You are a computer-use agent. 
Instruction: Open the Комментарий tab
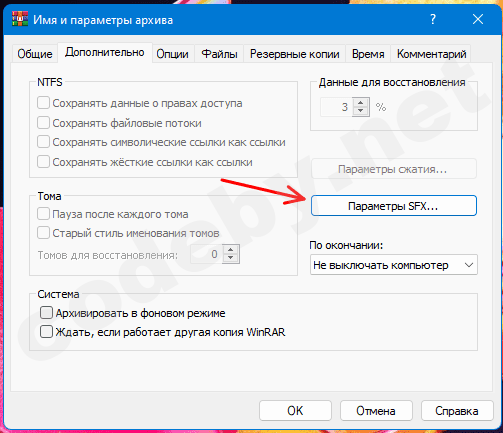click(431, 54)
